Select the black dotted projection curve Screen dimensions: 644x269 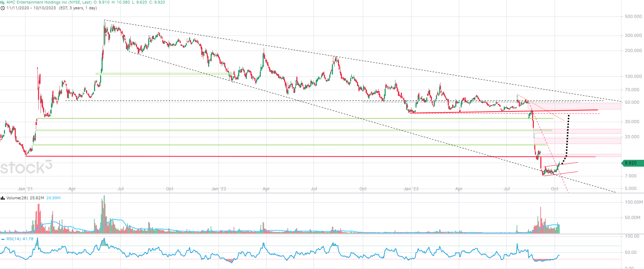568,136
